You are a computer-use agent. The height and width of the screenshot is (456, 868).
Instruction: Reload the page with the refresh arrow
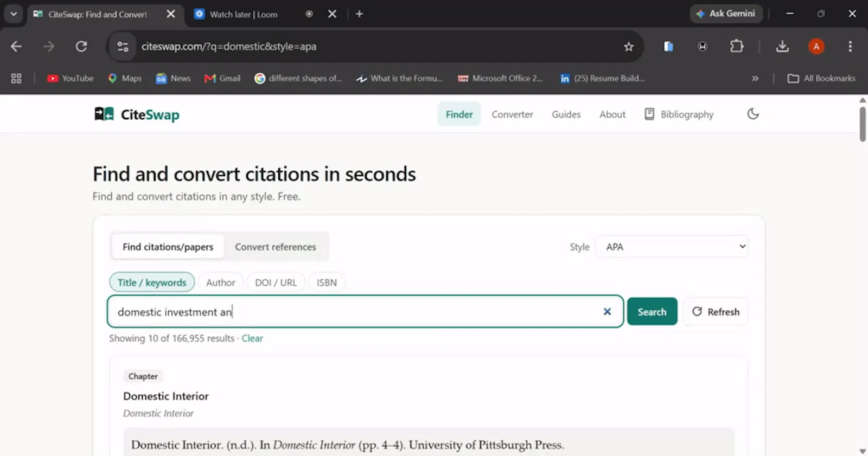click(x=81, y=46)
